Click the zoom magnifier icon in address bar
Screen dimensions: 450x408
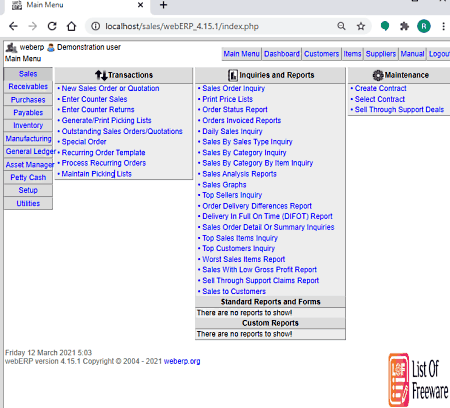pos(341,26)
